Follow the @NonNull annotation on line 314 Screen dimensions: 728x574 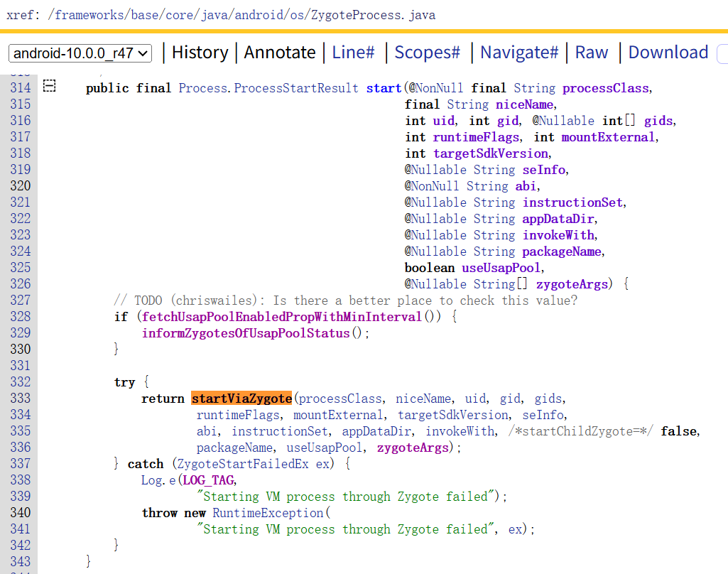pos(436,88)
